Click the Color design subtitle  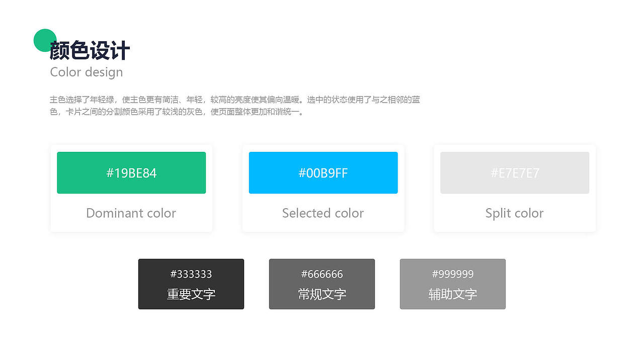[87, 72]
